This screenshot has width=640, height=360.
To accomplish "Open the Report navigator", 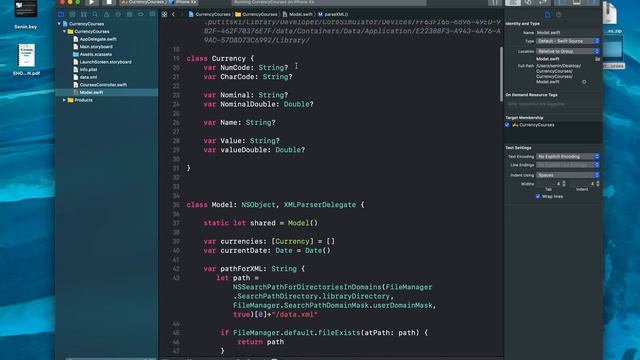I will click(x=152, y=14).
